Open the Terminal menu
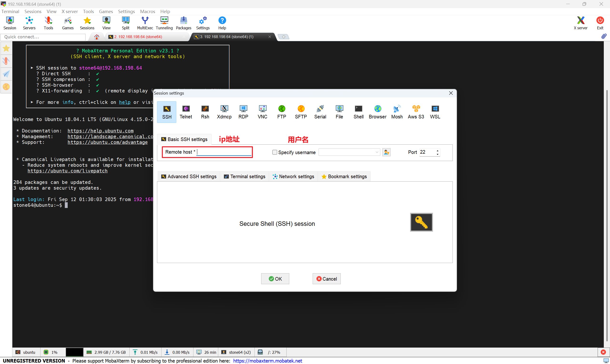The height and width of the screenshot is (364, 610). [x=10, y=11]
